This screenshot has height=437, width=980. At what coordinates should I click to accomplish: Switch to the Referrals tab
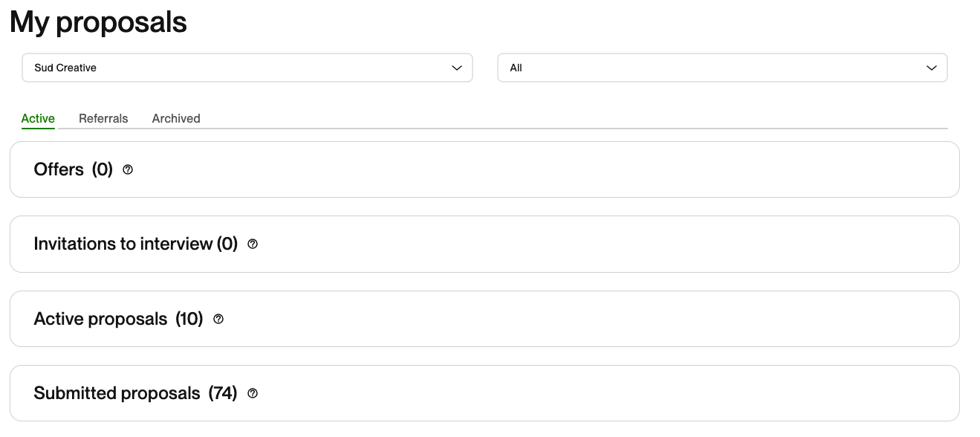pos(103,118)
